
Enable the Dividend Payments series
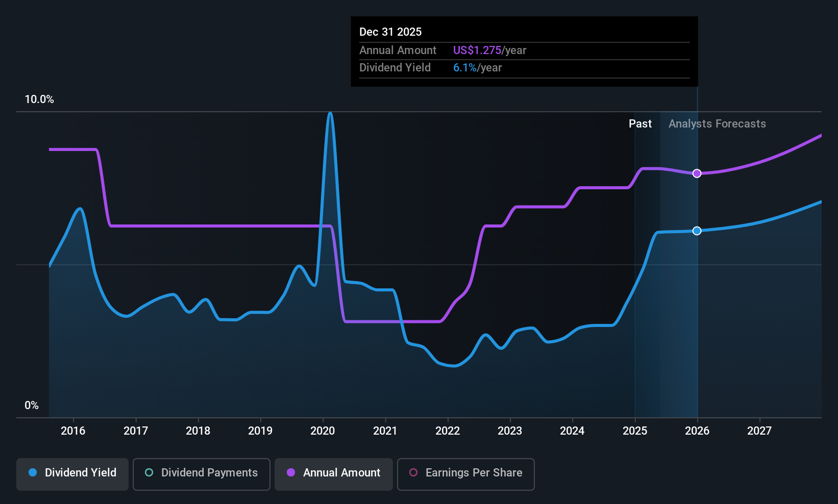202,474
